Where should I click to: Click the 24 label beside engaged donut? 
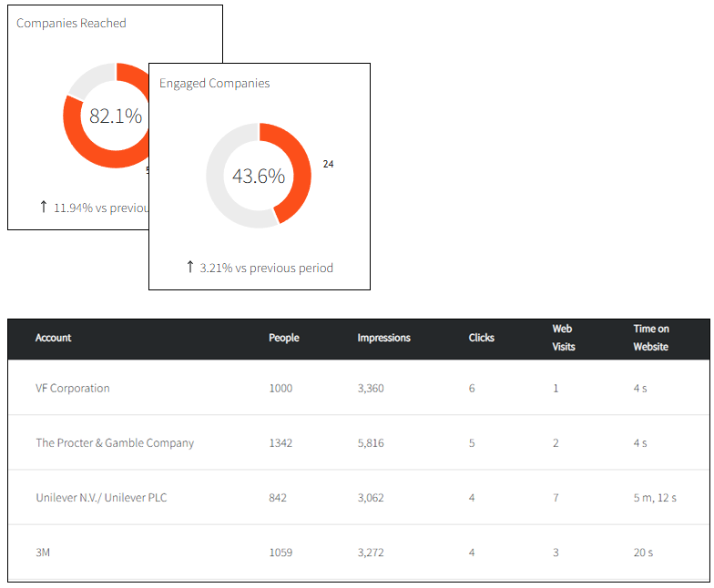pyautogui.click(x=328, y=164)
